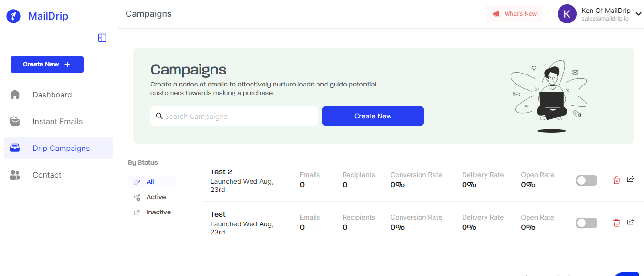Click Test campaign Emails count
The width and height of the screenshot is (644, 276).
click(x=302, y=227)
